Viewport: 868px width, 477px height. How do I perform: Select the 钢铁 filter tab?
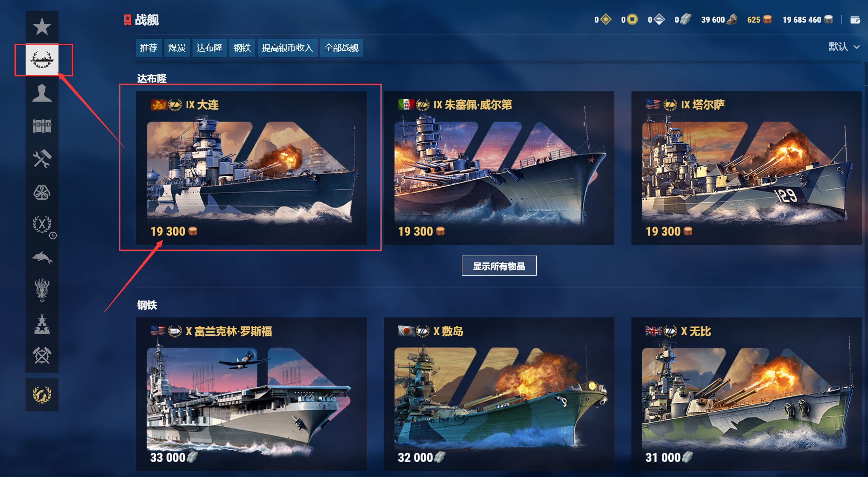(x=242, y=48)
